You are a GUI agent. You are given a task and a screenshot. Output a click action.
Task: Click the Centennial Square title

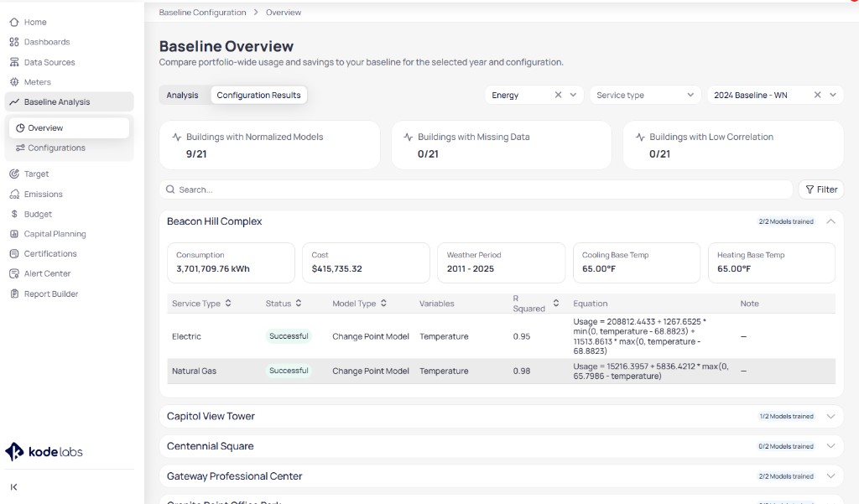pos(211,446)
